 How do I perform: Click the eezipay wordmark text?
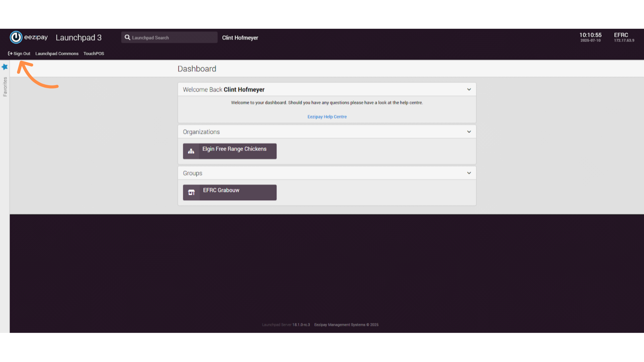tap(36, 37)
